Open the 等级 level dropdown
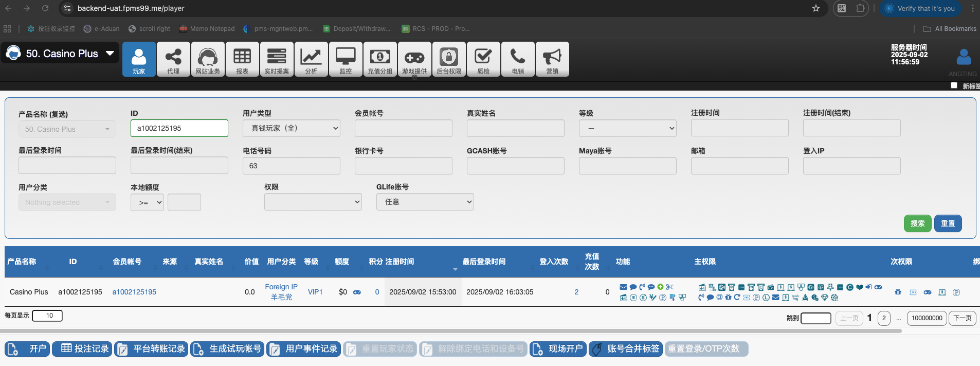980x366 pixels. (627, 128)
